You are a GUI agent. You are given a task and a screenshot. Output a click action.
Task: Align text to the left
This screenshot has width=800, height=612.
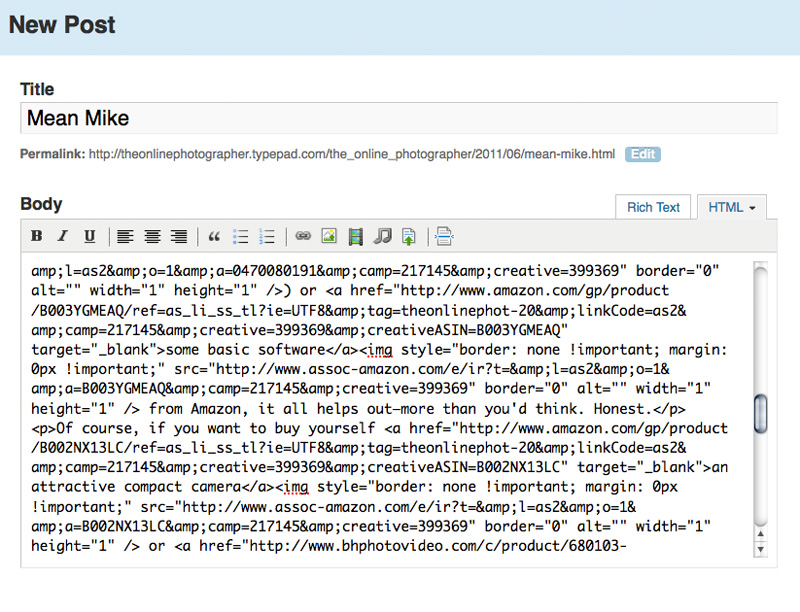point(124,237)
